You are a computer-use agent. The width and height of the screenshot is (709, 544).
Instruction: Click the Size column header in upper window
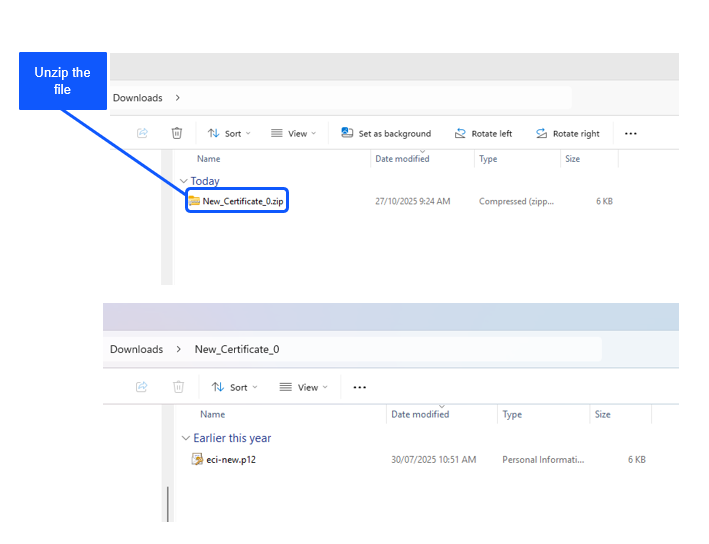(x=572, y=159)
